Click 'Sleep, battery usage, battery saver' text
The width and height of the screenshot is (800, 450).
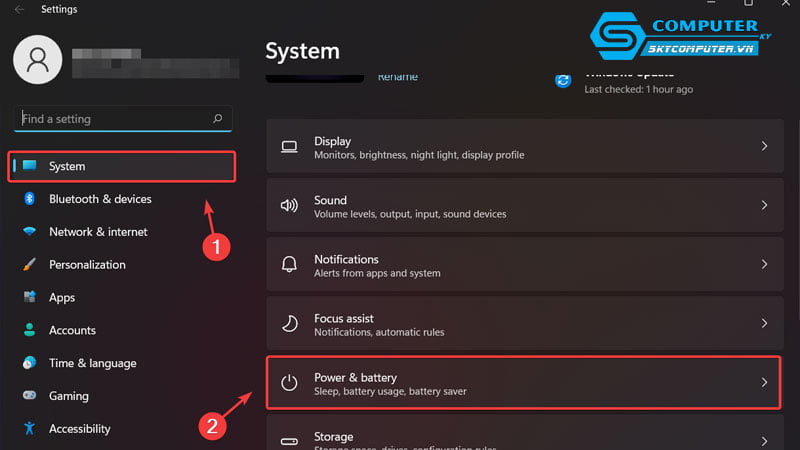[390, 392]
